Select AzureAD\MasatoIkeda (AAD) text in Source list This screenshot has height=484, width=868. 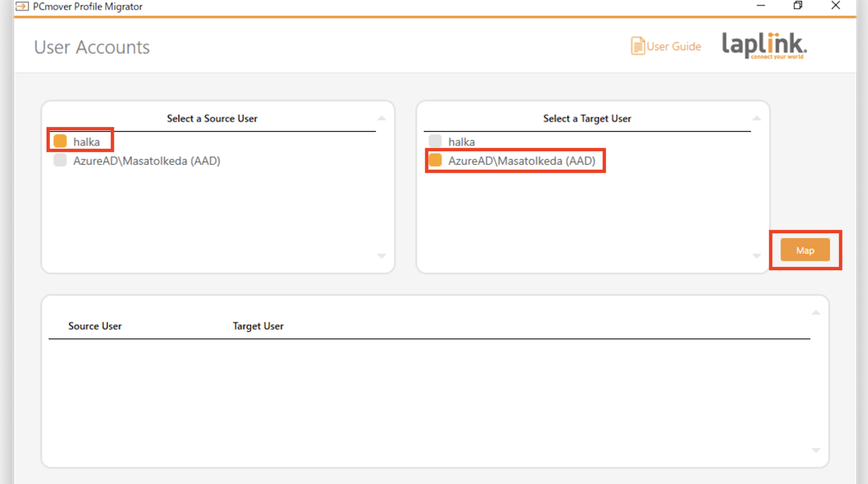tap(147, 161)
